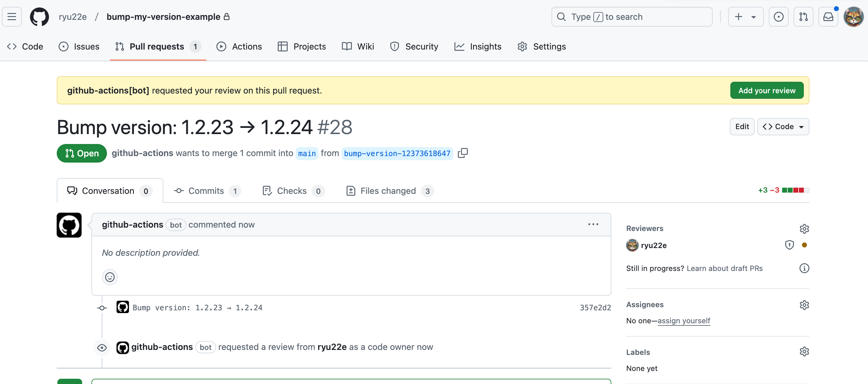The image size is (868, 384).
Task: Open the repository Settings tab
Action: [542, 46]
